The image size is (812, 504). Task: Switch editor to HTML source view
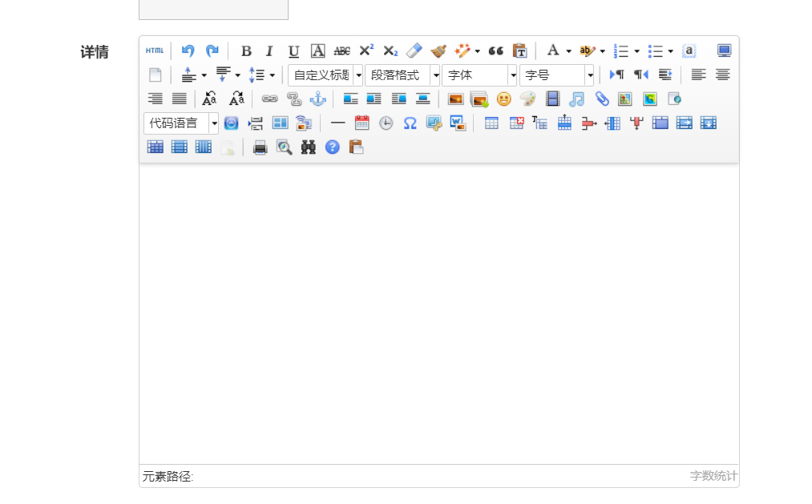(154, 50)
